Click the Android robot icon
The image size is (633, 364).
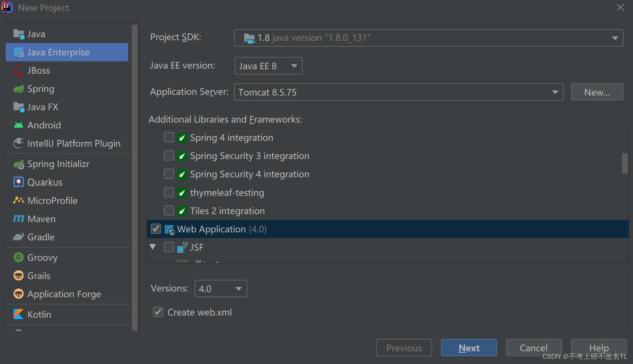coord(19,125)
